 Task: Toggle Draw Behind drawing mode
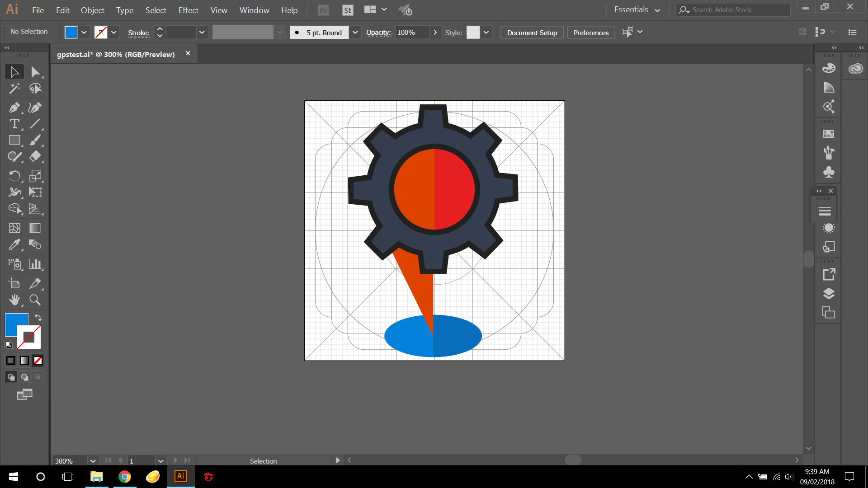point(24,376)
